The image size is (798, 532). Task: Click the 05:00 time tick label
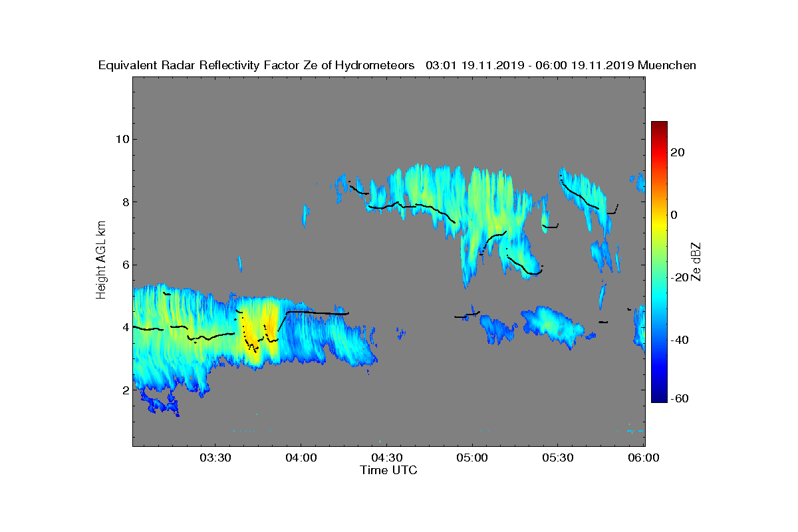473,458
